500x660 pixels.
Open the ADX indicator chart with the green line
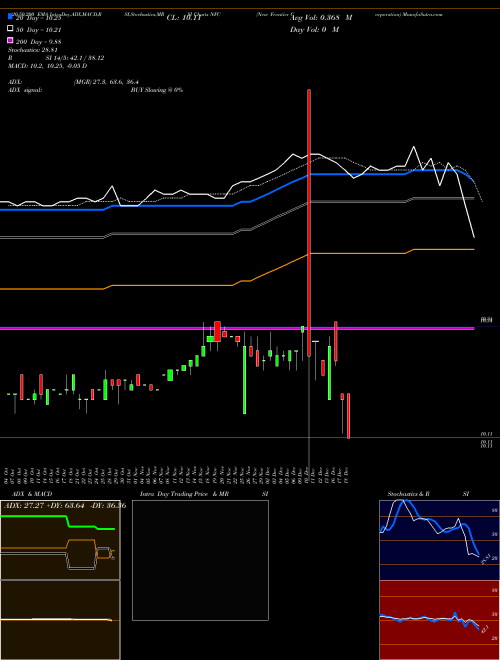click(60, 540)
